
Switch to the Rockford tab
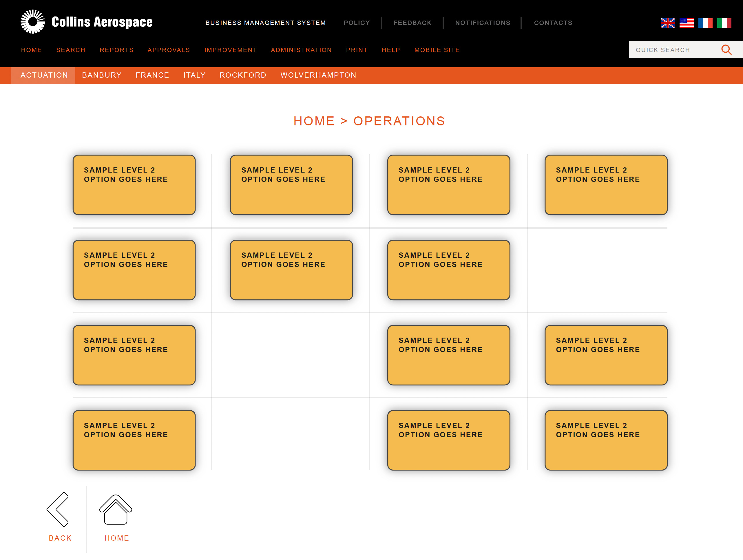[x=243, y=75]
